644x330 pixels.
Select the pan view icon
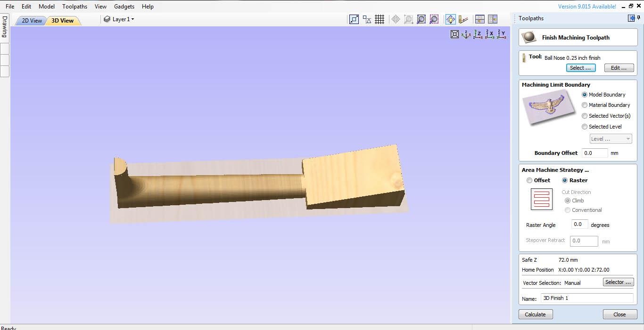point(396,19)
